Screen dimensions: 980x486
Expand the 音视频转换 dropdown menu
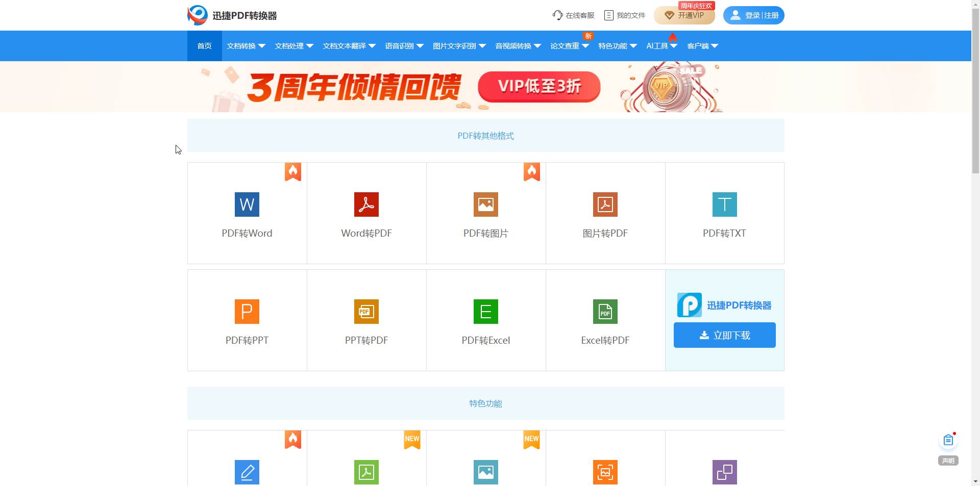pos(518,46)
